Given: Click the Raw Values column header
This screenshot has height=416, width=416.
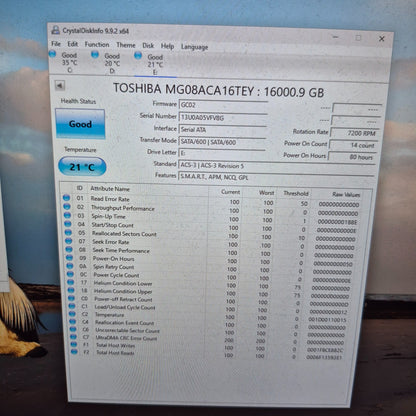Looking at the screenshot, I should pyautogui.click(x=346, y=194).
